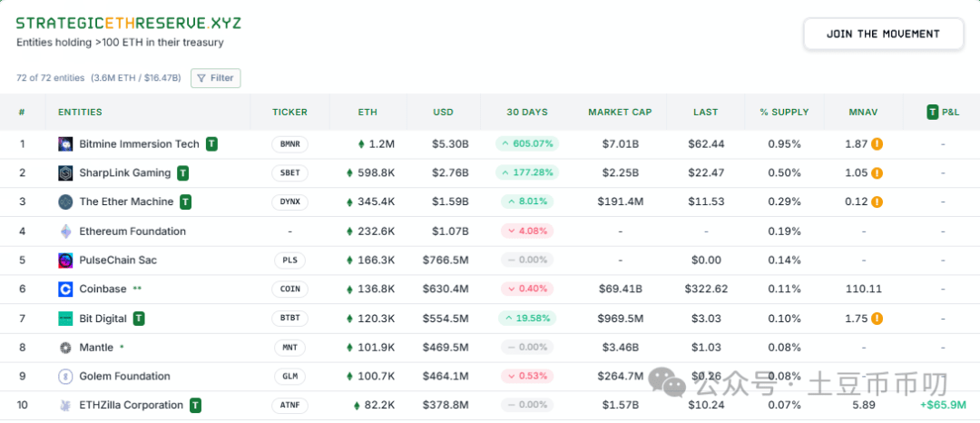Open the Bit Digital entity name
Screen dimensions: 980x423
coord(103,319)
